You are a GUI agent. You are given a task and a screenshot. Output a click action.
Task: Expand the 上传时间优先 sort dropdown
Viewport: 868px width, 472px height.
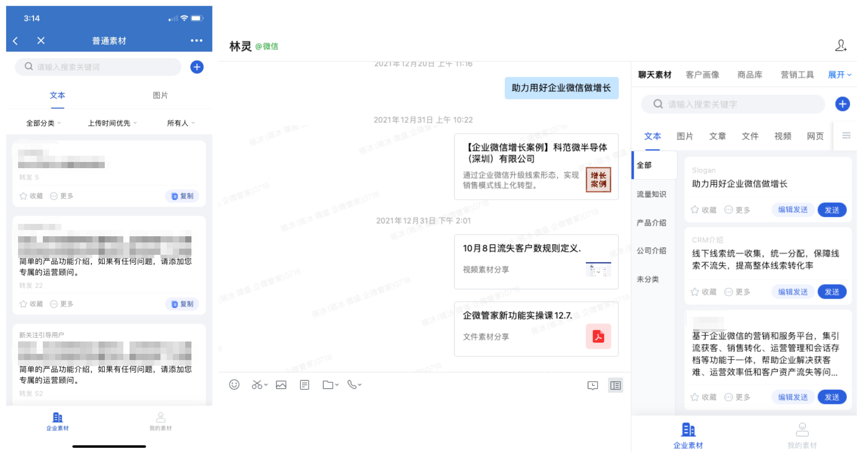point(112,123)
